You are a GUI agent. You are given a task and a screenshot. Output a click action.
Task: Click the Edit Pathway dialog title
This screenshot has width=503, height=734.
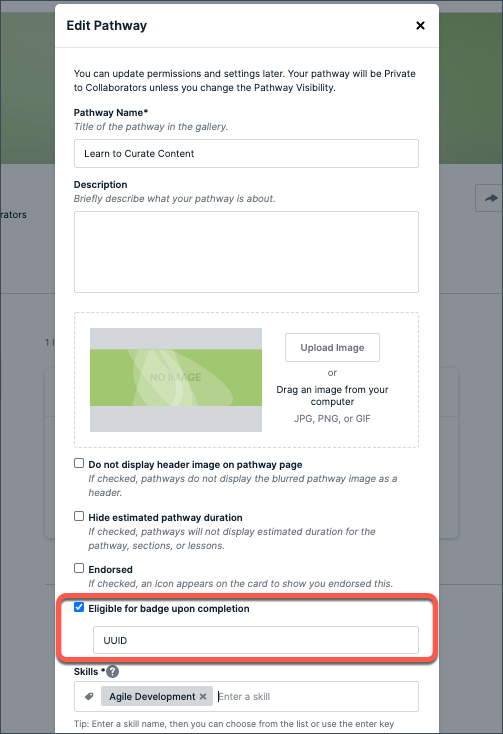click(x=107, y=25)
